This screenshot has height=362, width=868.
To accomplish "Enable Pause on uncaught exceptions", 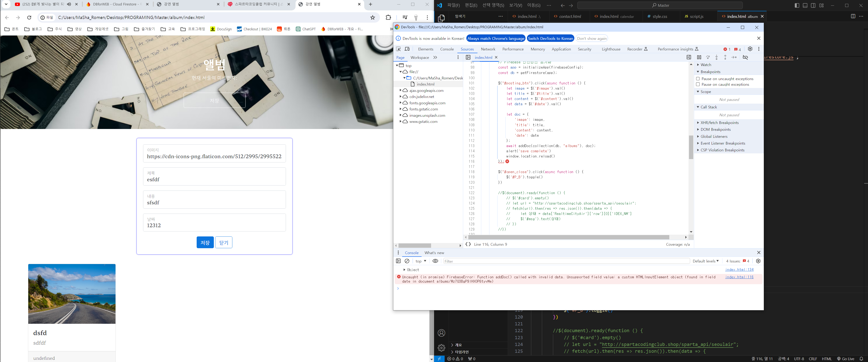I will (698, 79).
